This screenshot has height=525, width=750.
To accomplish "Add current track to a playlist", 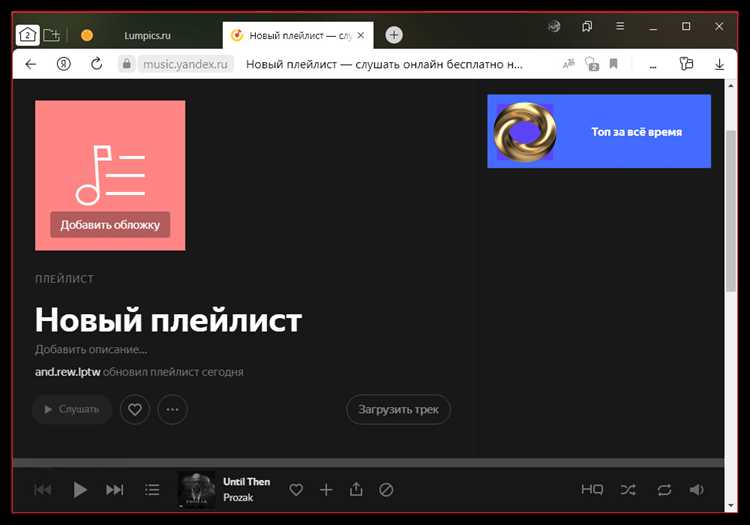I will click(x=326, y=490).
